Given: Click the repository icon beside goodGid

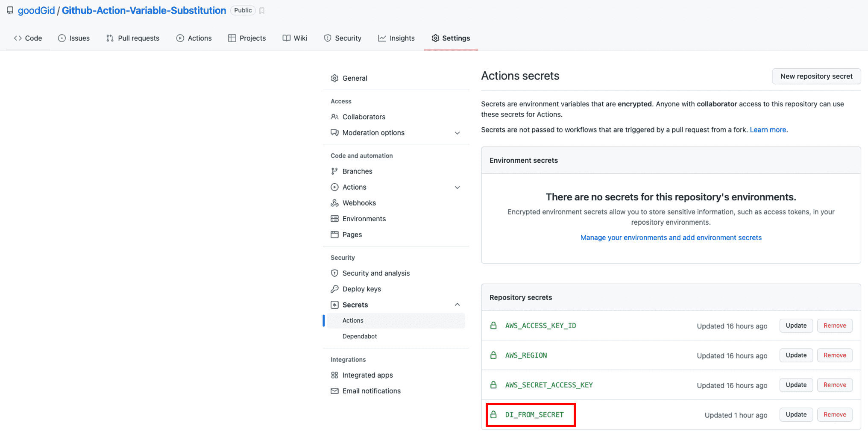Looking at the screenshot, I should click(x=10, y=11).
